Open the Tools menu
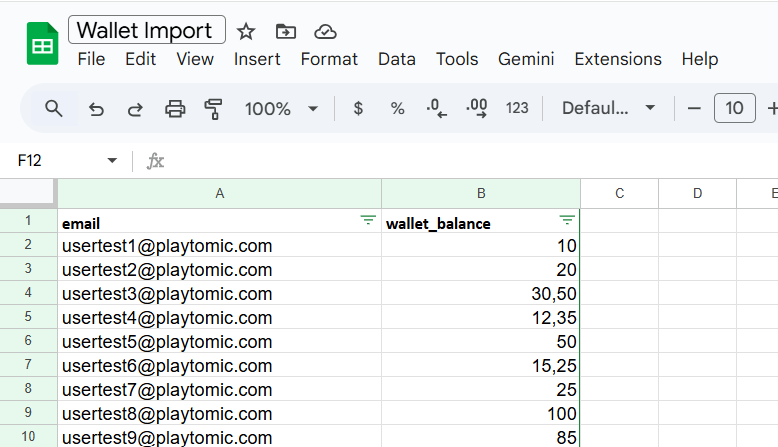Image resolution: width=778 pixels, height=447 pixels. pyautogui.click(x=457, y=59)
